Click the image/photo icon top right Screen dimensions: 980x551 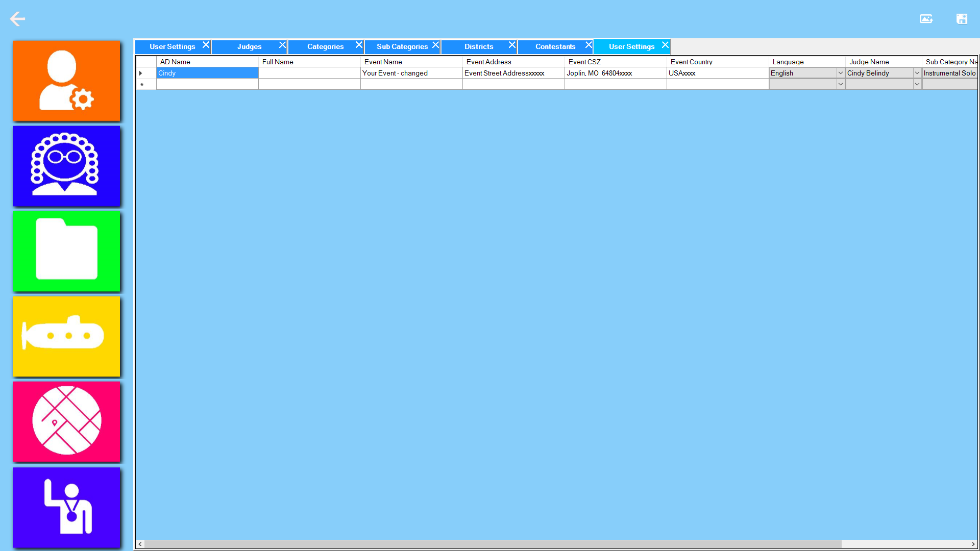(926, 18)
